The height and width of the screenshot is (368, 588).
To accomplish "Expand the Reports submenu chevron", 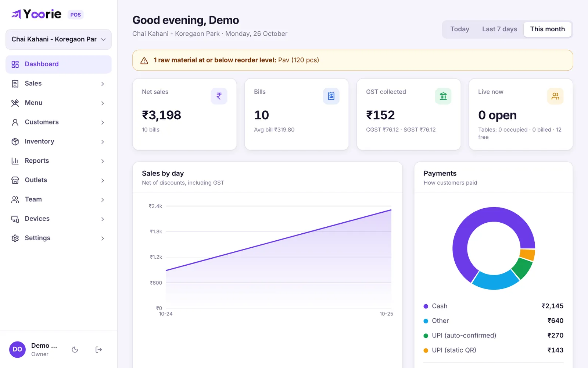I will pos(103,161).
